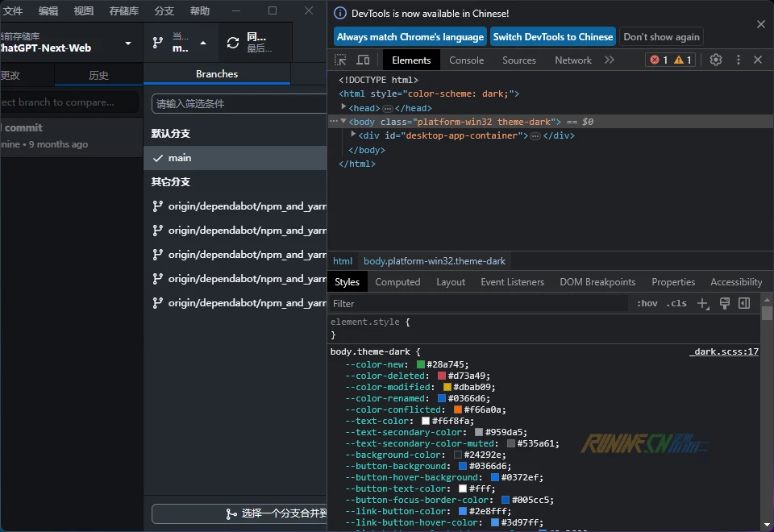Open DevTools settings gear
The width and height of the screenshot is (774, 532).
[716, 60]
